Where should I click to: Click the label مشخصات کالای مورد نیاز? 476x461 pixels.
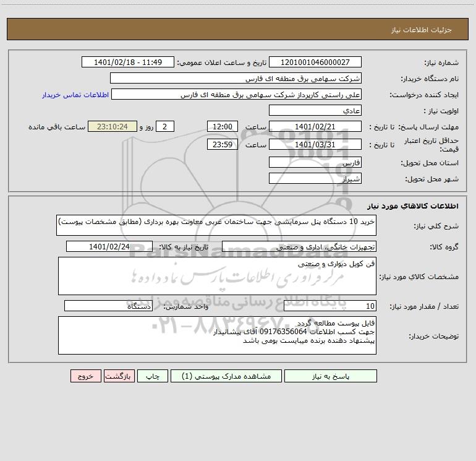(419, 277)
